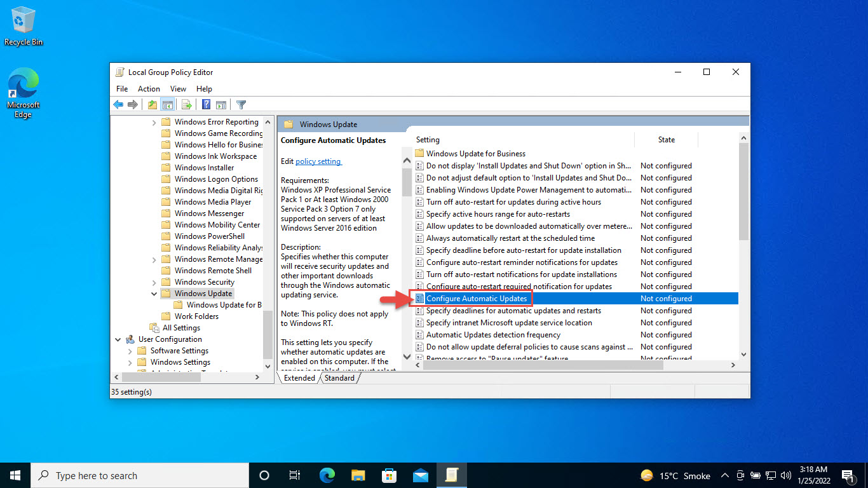
Task: Click the weather 15°C Smoke widget
Action: (x=675, y=475)
